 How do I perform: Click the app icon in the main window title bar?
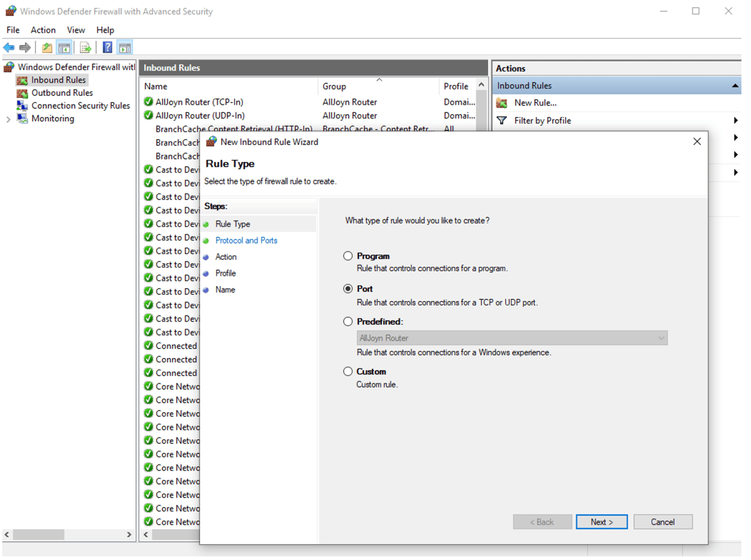pos(11,11)
